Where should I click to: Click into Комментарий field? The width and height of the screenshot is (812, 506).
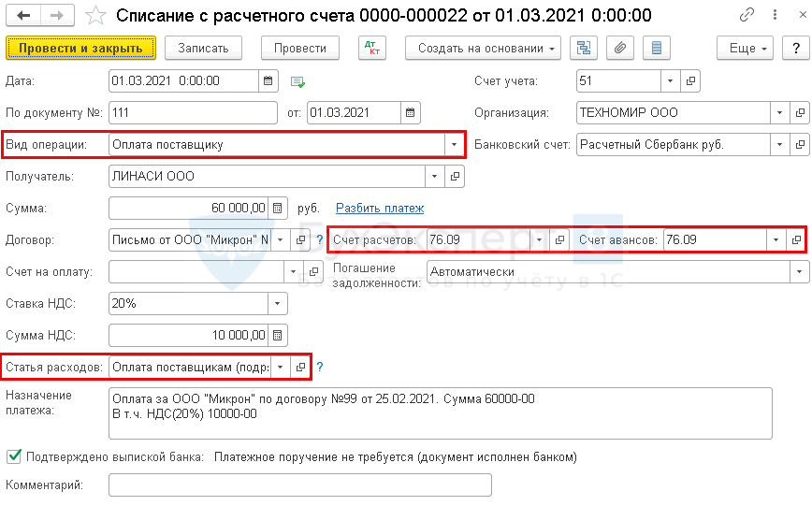pyautogui.click(x=300, y=484)
